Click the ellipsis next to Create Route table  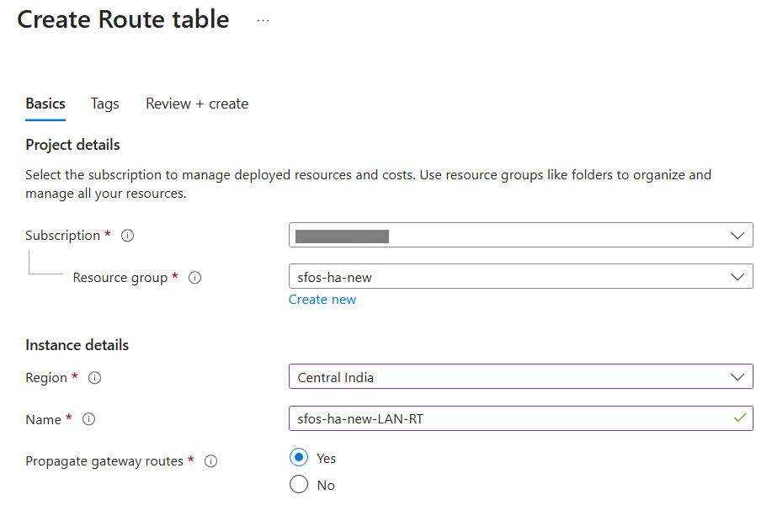point(263,22)
